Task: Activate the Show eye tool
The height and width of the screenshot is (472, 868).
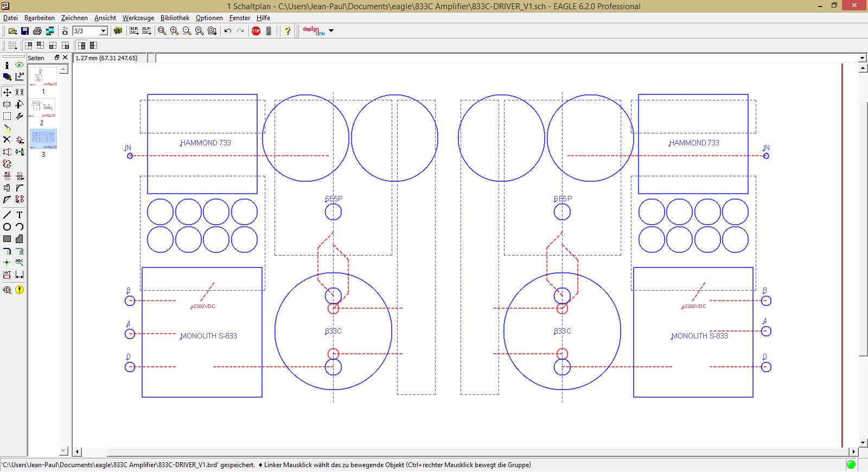Action: pyautogui.click(x=20, y=65)
